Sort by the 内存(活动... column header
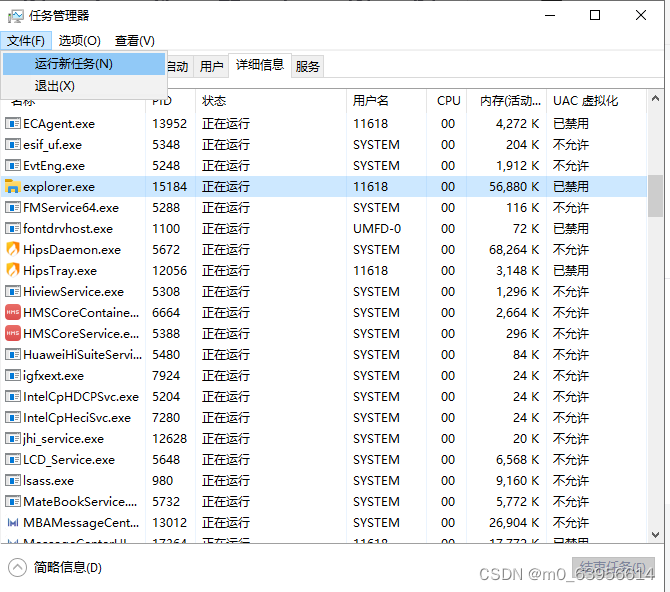The image size is (670, 592). pyautogui.click(x=506, y=101)
